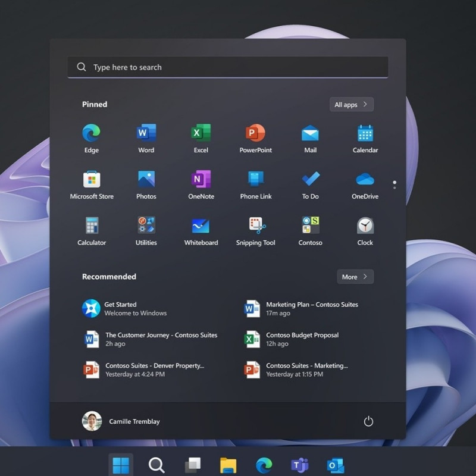Open Marketing Plan – Contoso Suites document
Viewport: 476px width, 476px height.
(x=301, y=308)
